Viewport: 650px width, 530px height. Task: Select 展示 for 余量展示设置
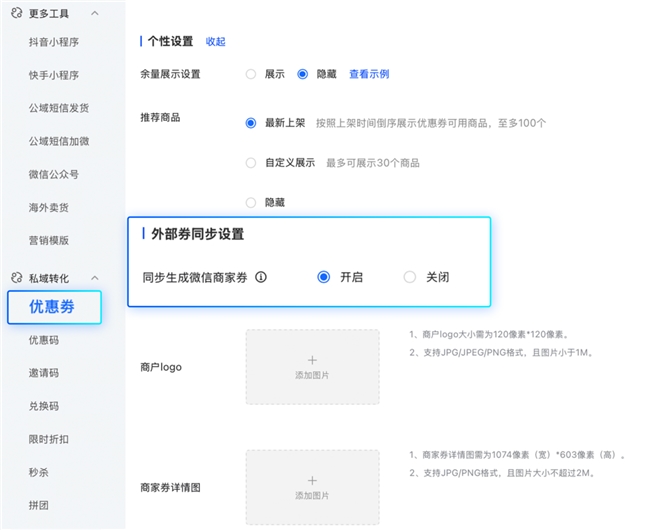click(x=251, y=74)
